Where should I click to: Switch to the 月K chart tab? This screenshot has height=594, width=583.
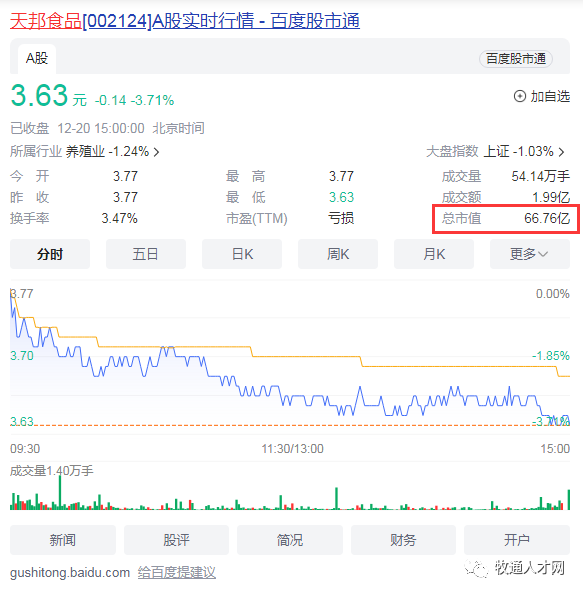click(x=434, y=254)
